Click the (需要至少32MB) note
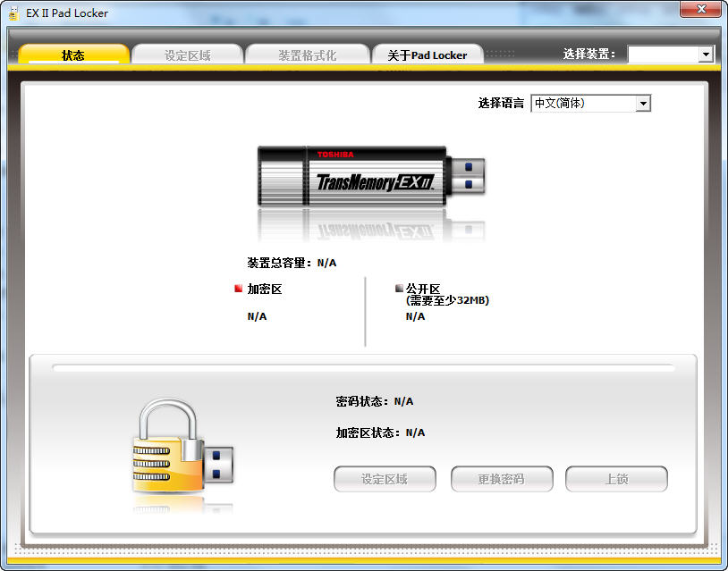This screenshot has width=728, height=571. pos(447,300)
